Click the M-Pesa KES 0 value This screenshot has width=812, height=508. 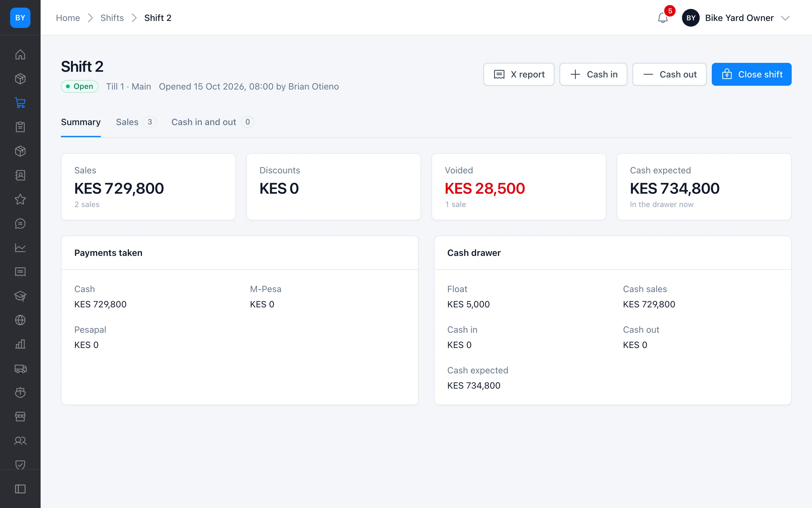coord(262,304)
